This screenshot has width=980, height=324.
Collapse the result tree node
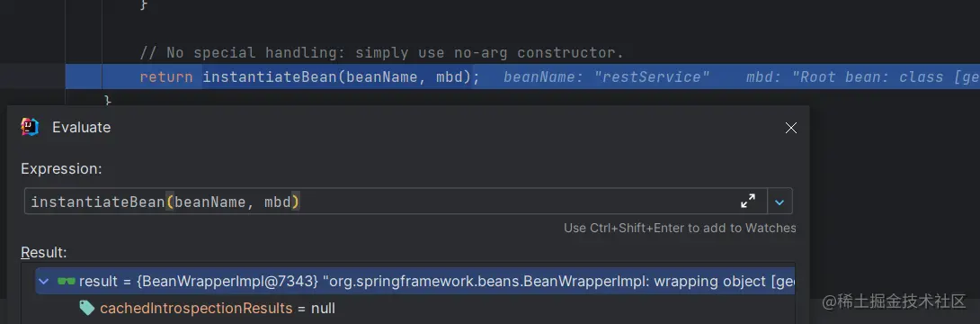(43, 282)
